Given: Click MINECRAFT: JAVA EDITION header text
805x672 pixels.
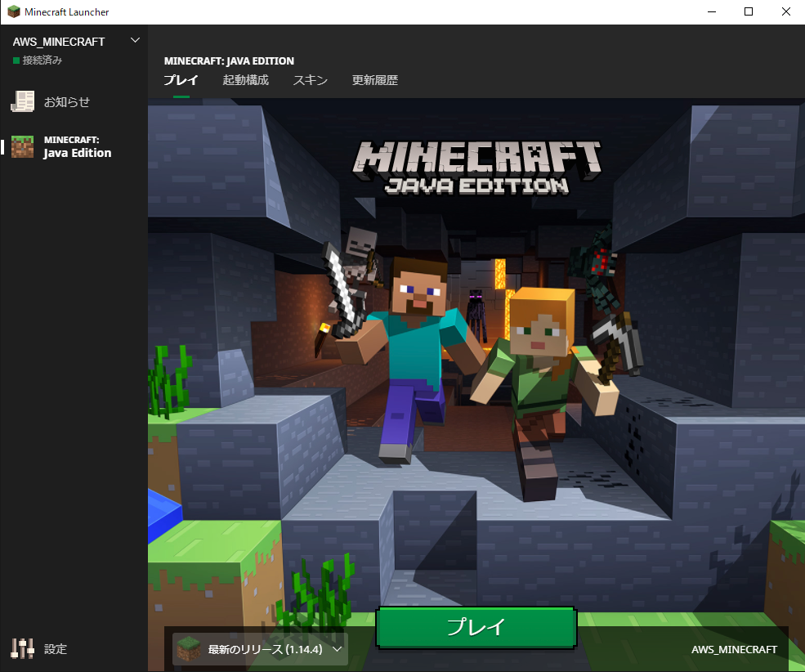Looking at the screenshot, I should [227, 60].
